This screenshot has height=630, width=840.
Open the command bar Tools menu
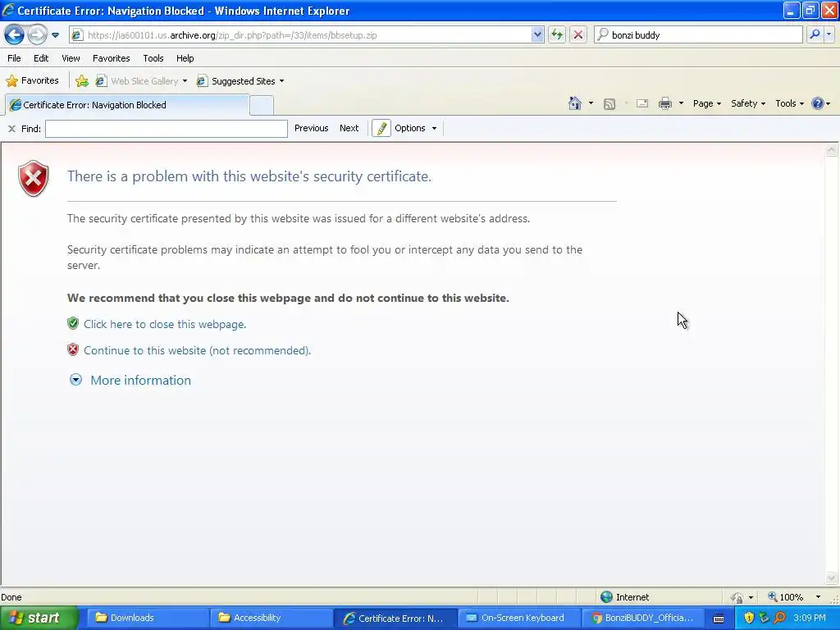(790, 103)
